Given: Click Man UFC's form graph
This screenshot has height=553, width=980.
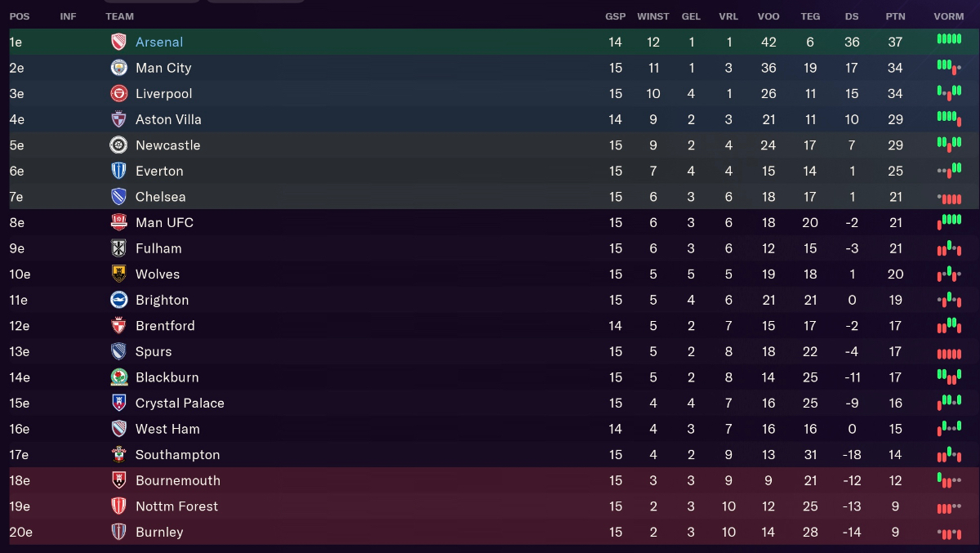Looking at the screenshot, I should tap(949, 222).
